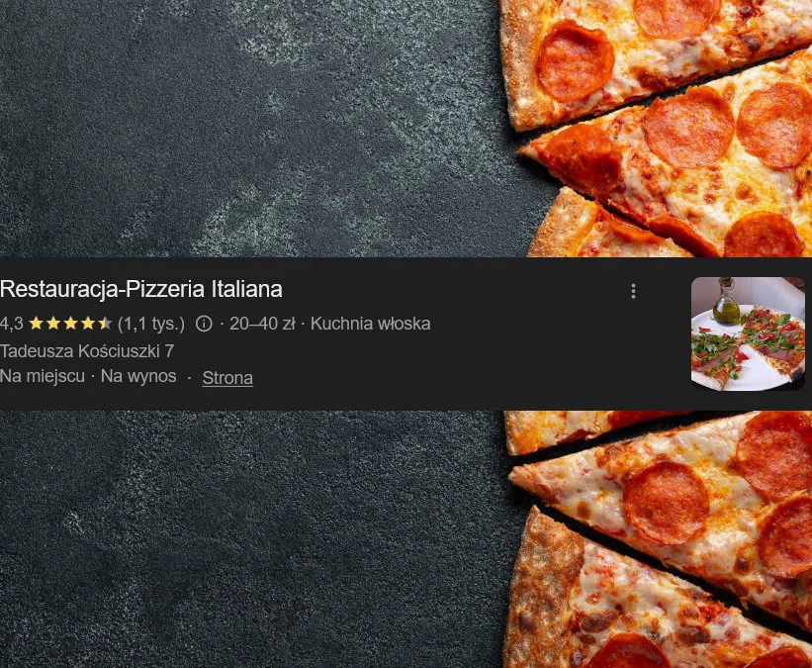Click the dark stone background above listing
This screenshot has height=668, width=812.
(x=248, y=128)
